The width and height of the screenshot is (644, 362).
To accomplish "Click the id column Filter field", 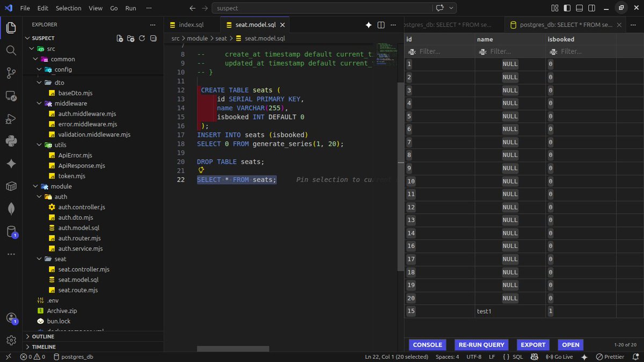I will click(440, 51).
